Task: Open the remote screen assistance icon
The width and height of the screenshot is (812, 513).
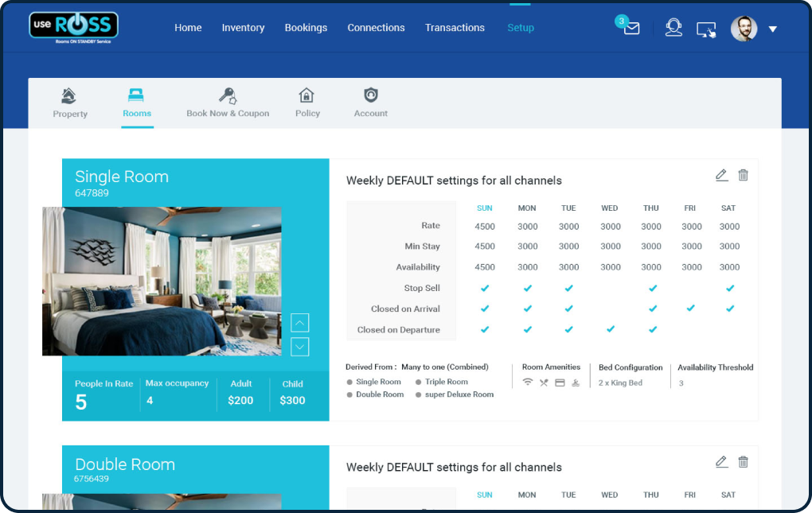Action: 706,29
